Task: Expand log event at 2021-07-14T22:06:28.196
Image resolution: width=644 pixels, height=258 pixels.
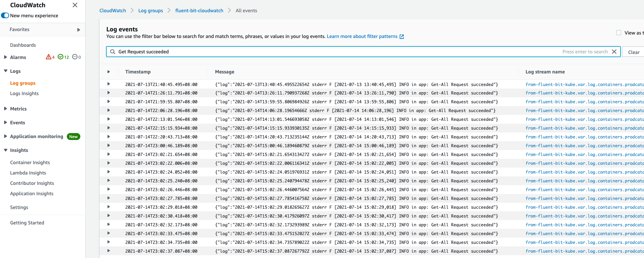Action: [109, 110]
